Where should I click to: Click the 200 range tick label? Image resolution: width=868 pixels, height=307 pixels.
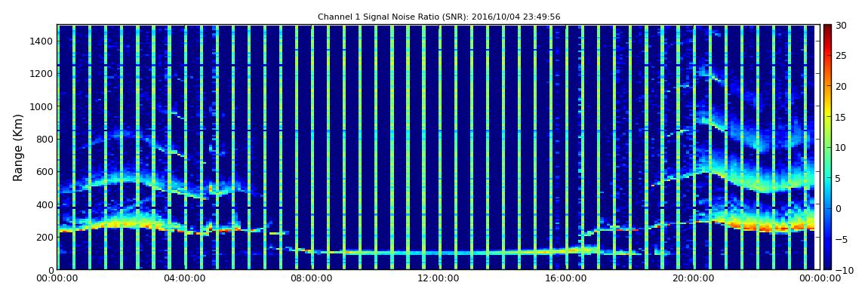45,237
